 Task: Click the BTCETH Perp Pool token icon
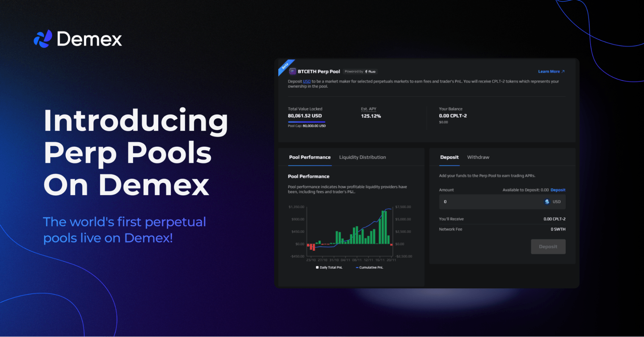[292, 71]
